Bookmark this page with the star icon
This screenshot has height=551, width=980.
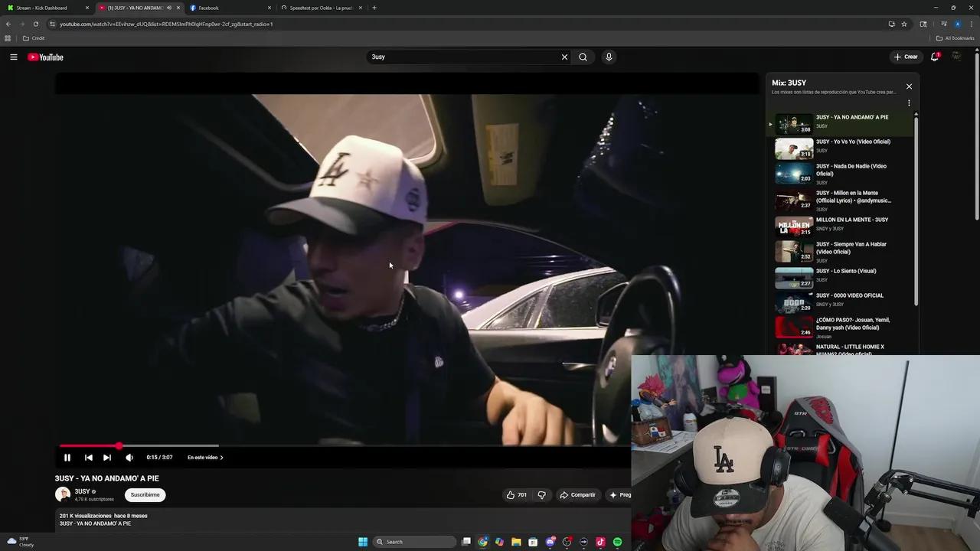(x=904, y=24)
